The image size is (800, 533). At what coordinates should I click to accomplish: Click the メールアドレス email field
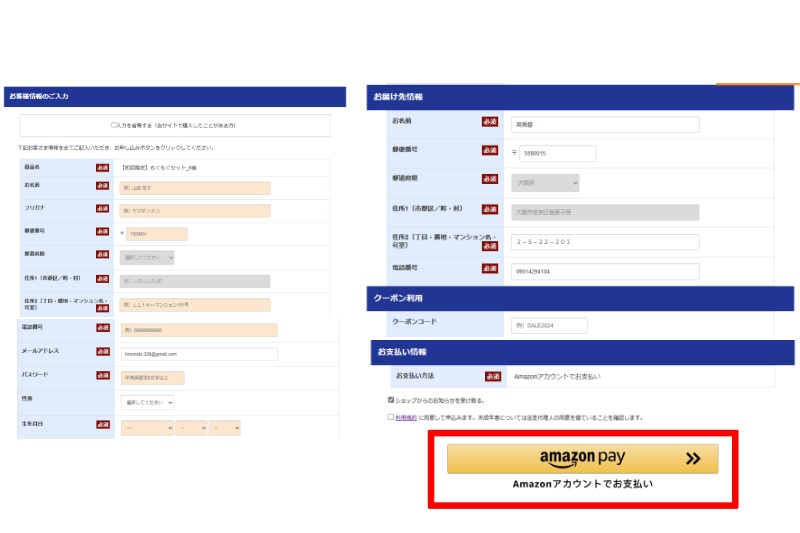point(199,354)
